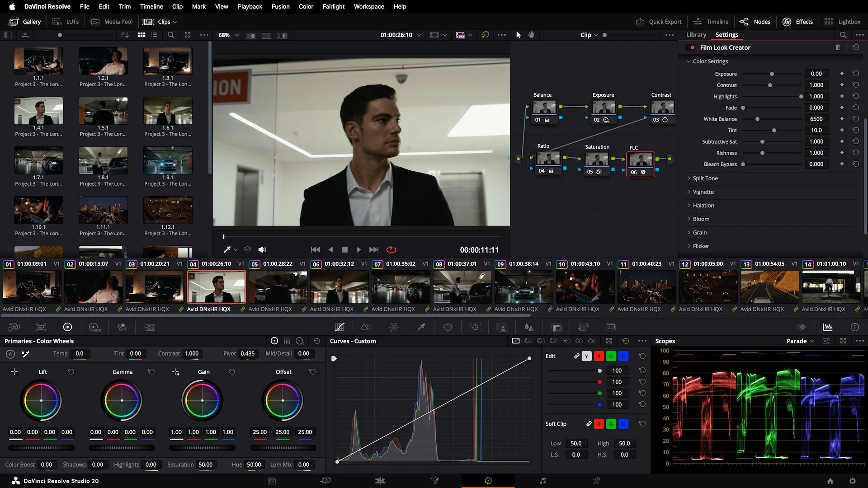This screenshot has height=488, width=868.
Task: Switch to the Library tab
Action: (696, 35)
